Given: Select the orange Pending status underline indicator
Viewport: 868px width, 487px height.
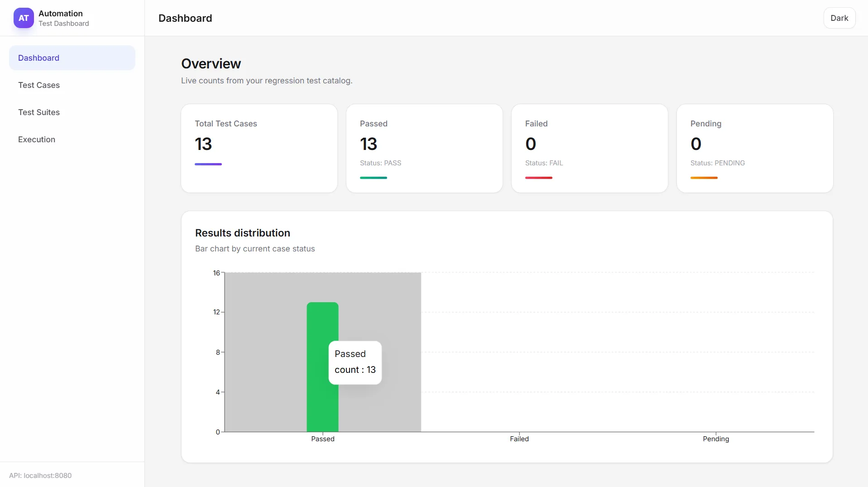Looking at the screenshot, I should [x=704, y=178].
